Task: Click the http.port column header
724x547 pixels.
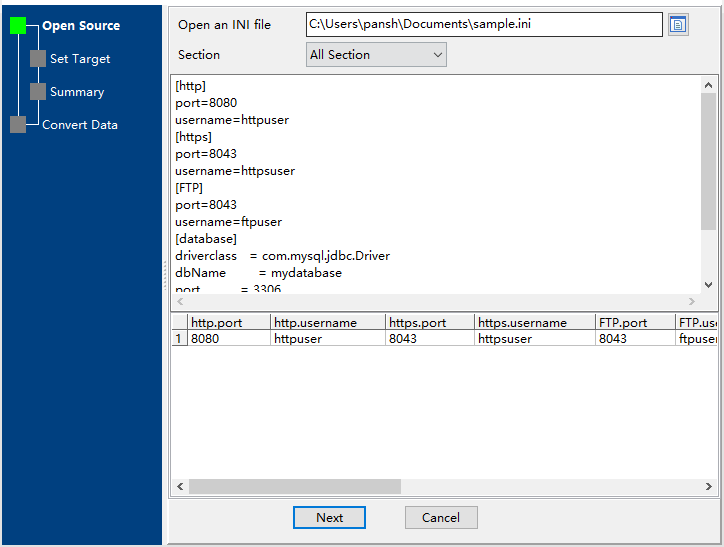Action: pos(229,323)
